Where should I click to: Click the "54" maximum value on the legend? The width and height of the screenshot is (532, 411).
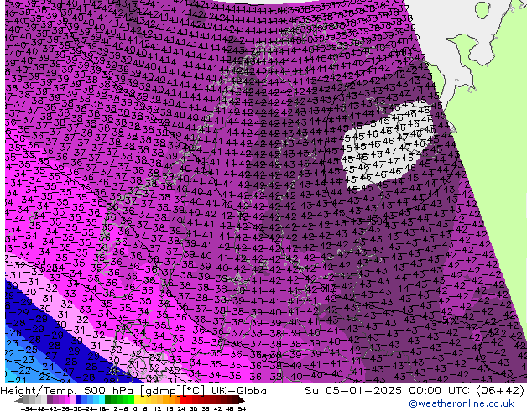click(242, 409)
